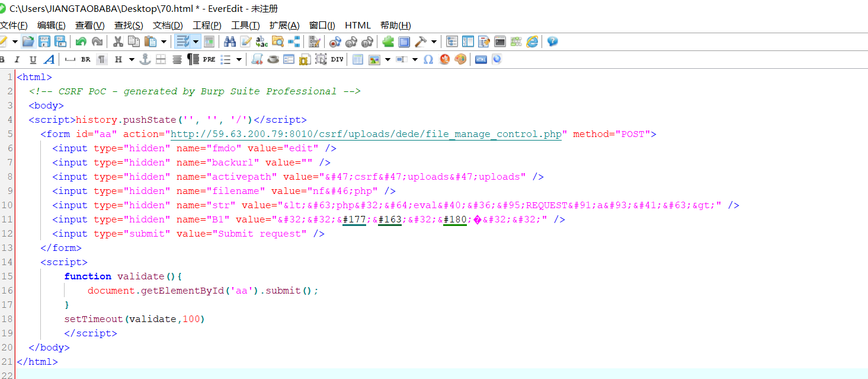Image resolution: width=868 pixels, height=379 pixels.
Task: Click the Copy documents icon
Action: 134,42
